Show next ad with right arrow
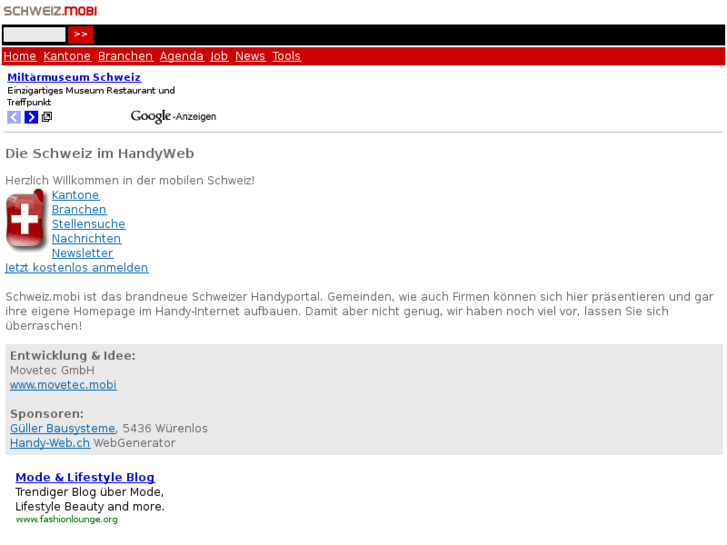This screenshot has width=727, height=545. pos(31,117)
